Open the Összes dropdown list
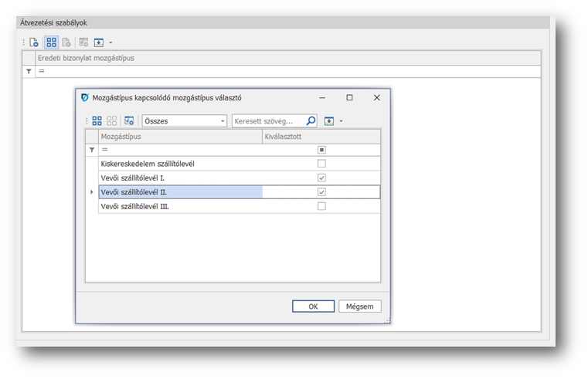The height and width of the screenshot is (379, 588). pos(223,121)
